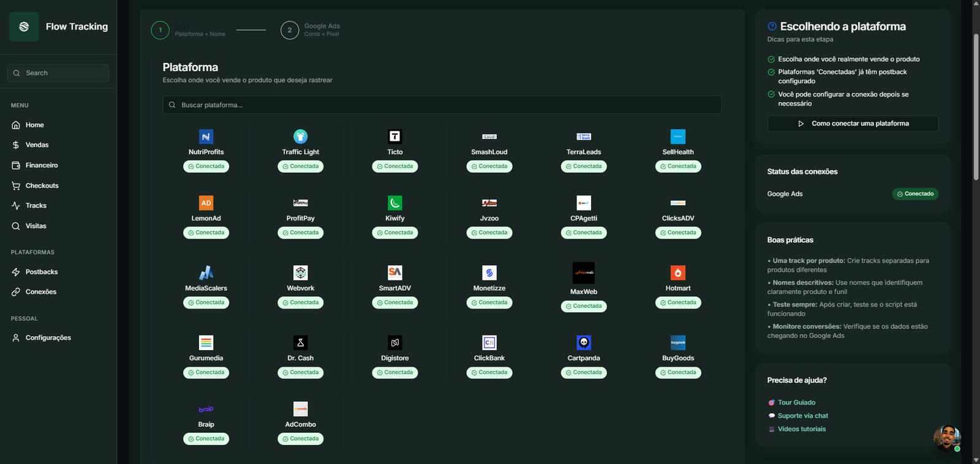980x464 pixels.
Task: Select the Monetizze platform icon
Action: pyautogui.click(x=489, y=272)
